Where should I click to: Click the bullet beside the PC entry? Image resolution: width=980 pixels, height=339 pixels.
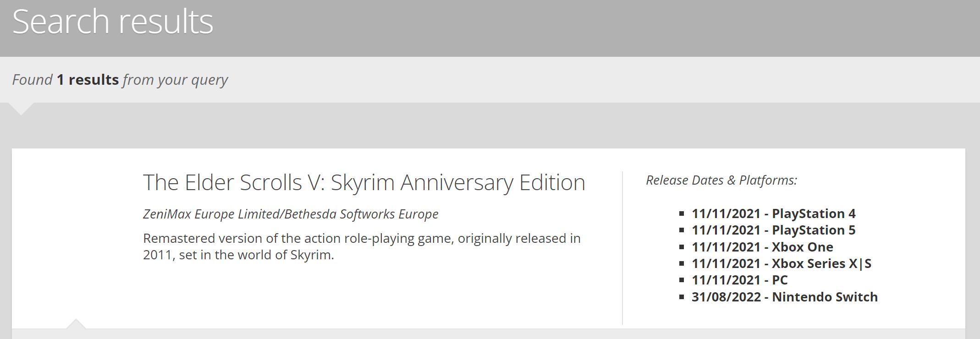(682, 280)
